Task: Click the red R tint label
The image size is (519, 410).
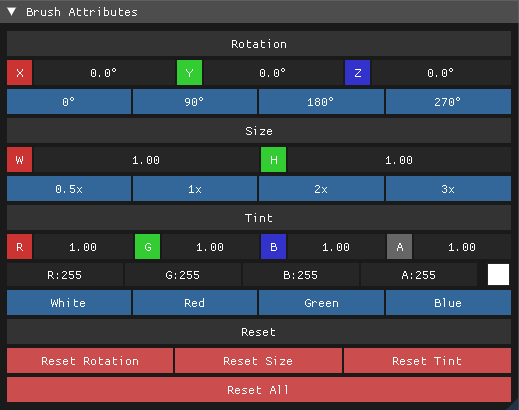Action: (20, 247)
